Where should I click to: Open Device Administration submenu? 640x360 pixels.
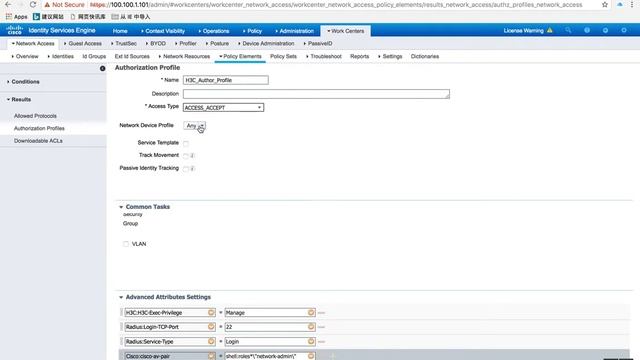tap(266, 43)
